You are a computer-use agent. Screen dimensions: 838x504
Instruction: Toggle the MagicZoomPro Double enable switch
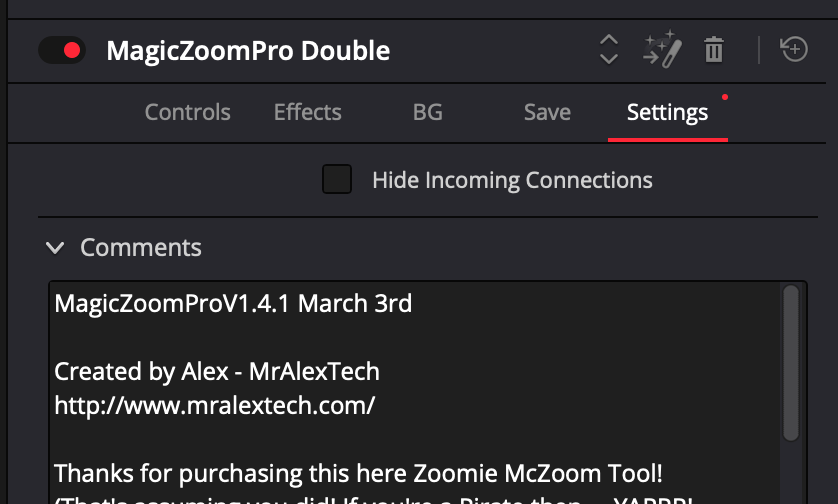coord(61,50)
